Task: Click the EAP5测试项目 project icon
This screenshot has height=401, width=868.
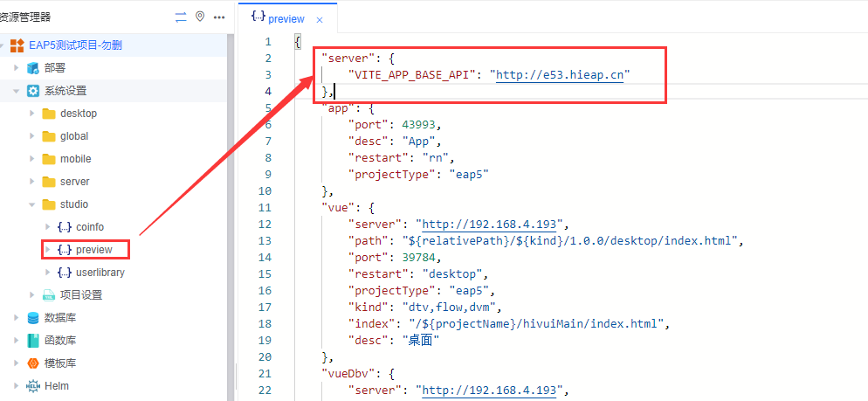Action: 17,45
